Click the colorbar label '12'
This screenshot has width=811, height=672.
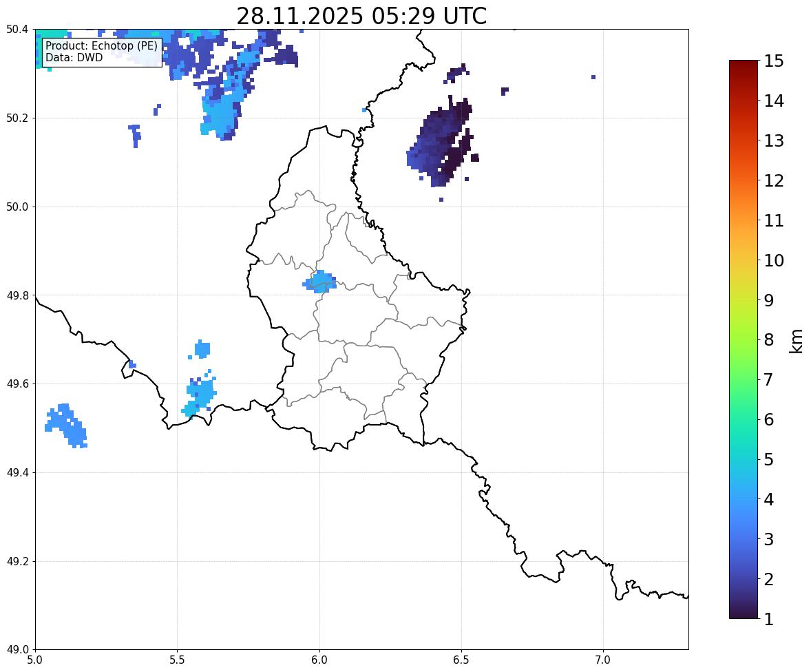point(775,180)
